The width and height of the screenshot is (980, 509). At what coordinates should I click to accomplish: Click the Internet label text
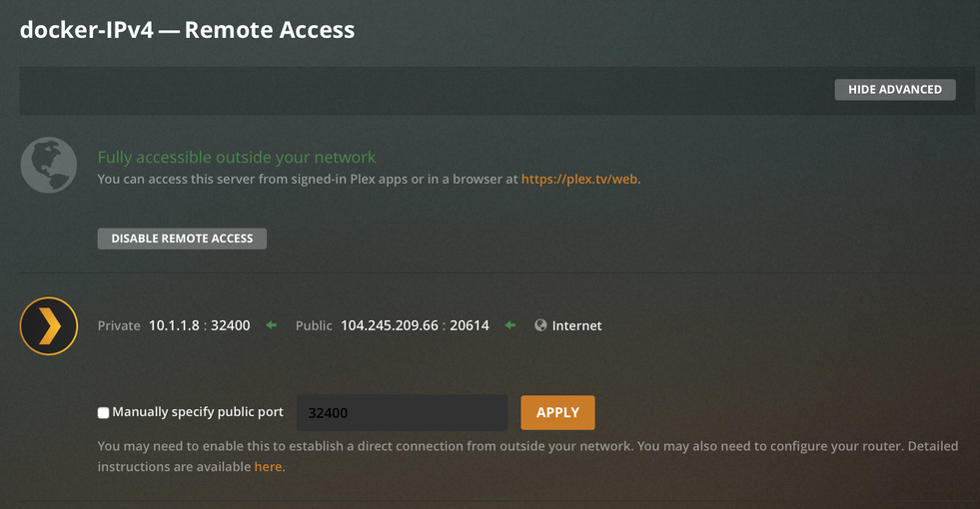click(577, 325)
